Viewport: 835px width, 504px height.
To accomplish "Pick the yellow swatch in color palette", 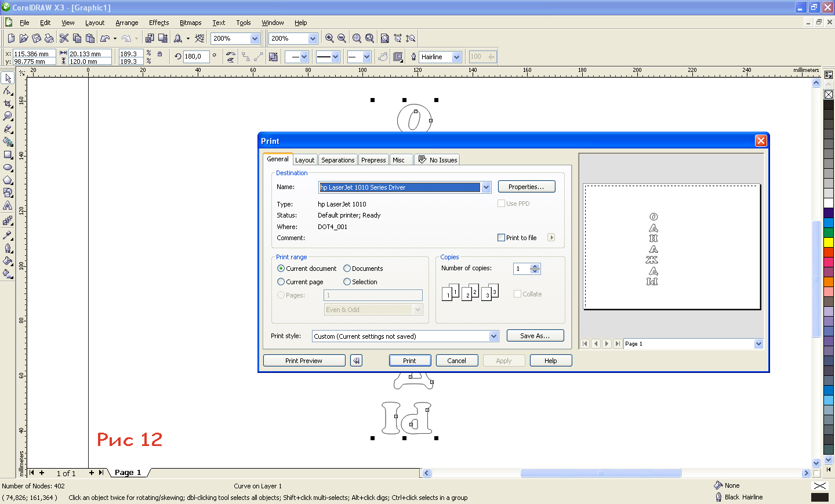I will (x=829, y=242).
